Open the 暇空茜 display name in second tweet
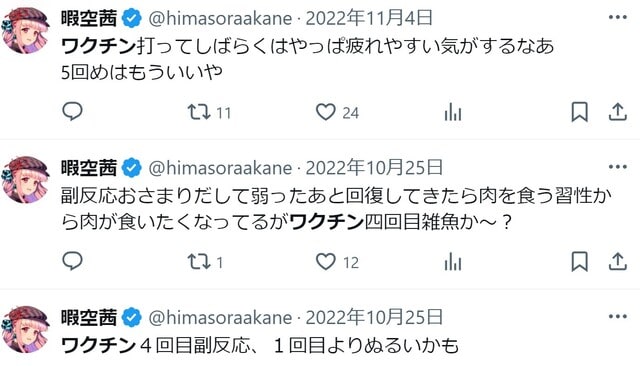The height and width of the screenshot is (366, 640). 89,168
